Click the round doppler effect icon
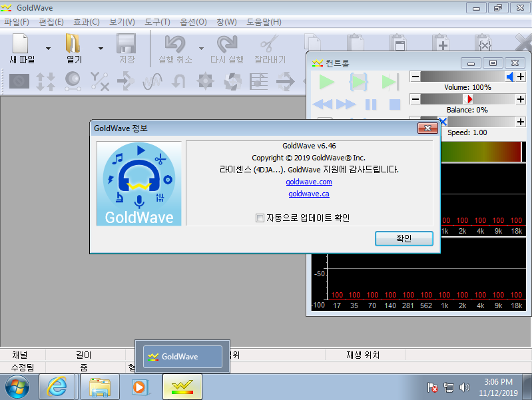 tap(73, 81)
